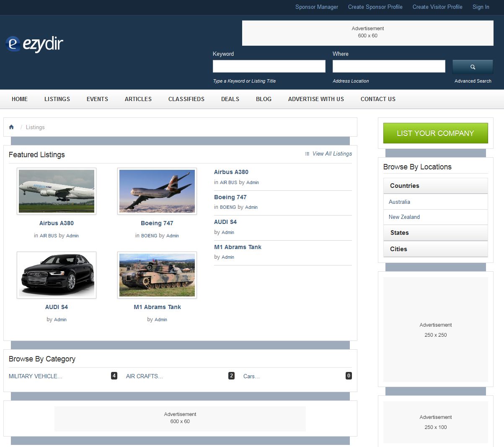Open EVENTS menu item
504x447 pixels.
coord(97,99)
